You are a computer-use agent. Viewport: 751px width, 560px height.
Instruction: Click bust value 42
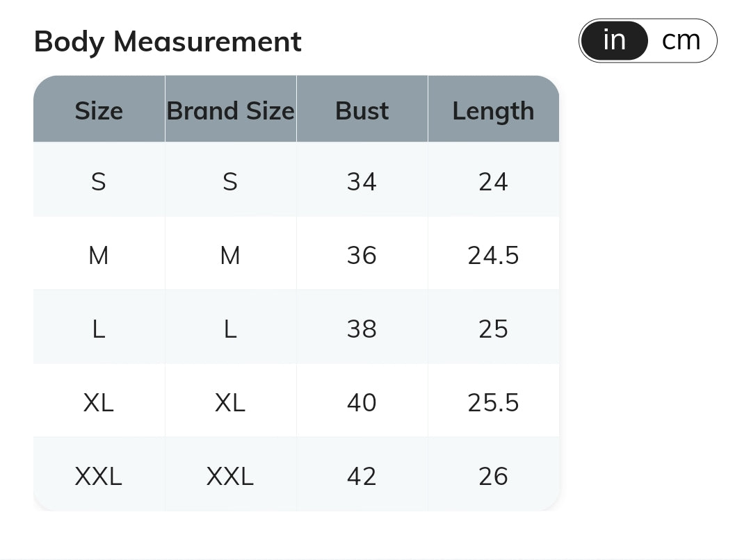click(362, 477)
